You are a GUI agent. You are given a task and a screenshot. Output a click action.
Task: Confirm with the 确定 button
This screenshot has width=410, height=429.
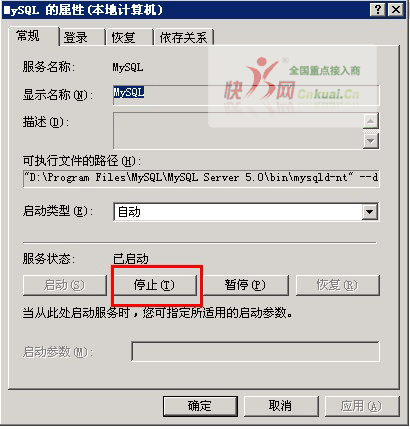[x=200, y=406]
